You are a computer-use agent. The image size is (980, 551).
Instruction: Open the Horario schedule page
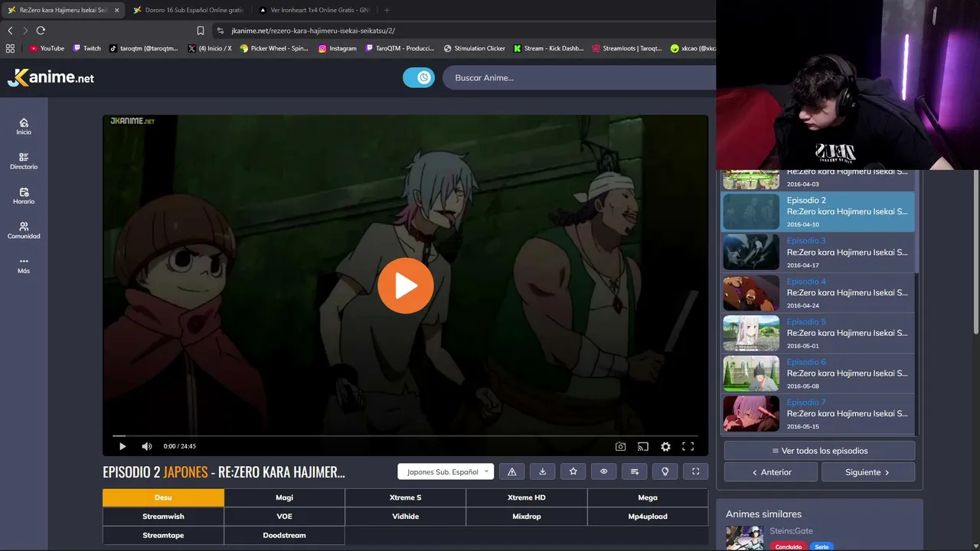point(24,196)
